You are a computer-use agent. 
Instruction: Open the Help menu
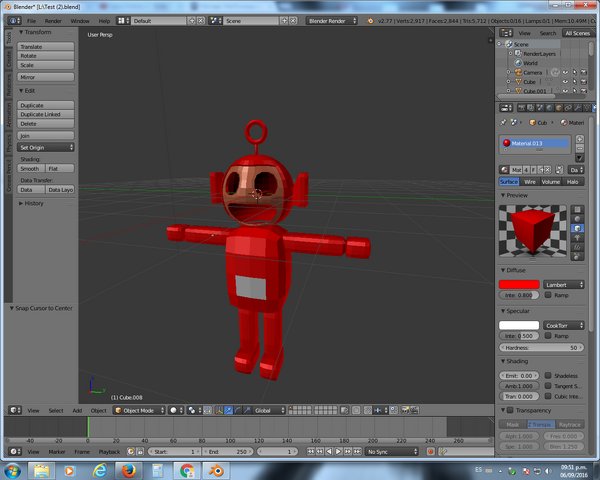(104, 21)
